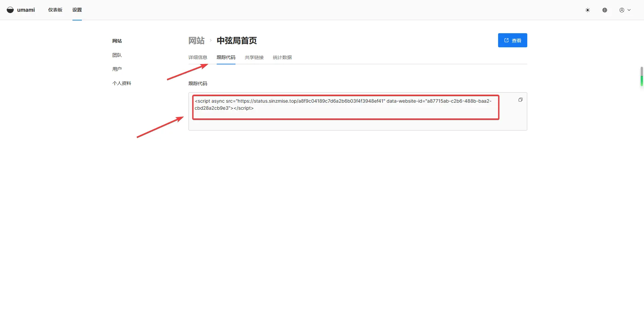The width and height of the screenshot is (644, 314).
Task: Open the language globe icon
Action: click(x=605, y=10)
